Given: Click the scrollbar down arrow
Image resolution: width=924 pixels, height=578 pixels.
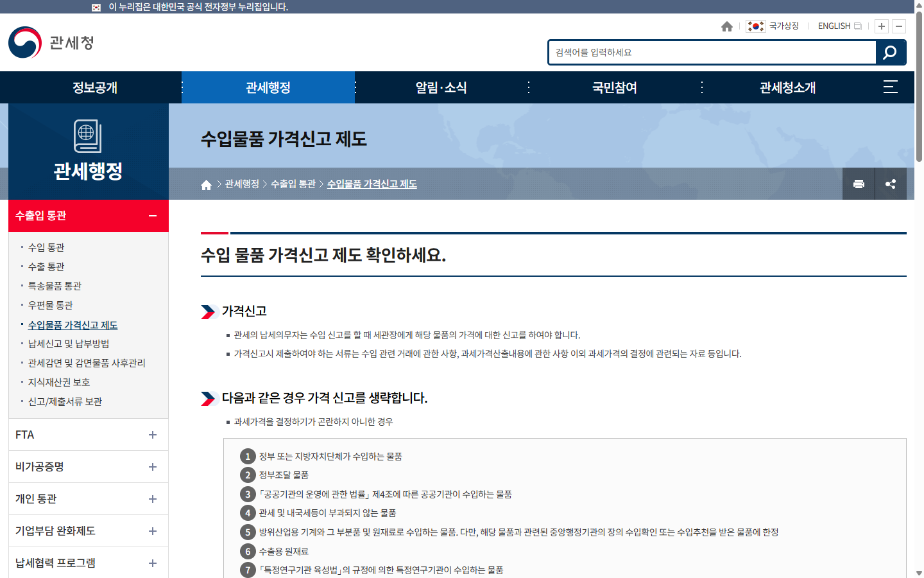Looking at the screenshot, I should coord(919,573).
